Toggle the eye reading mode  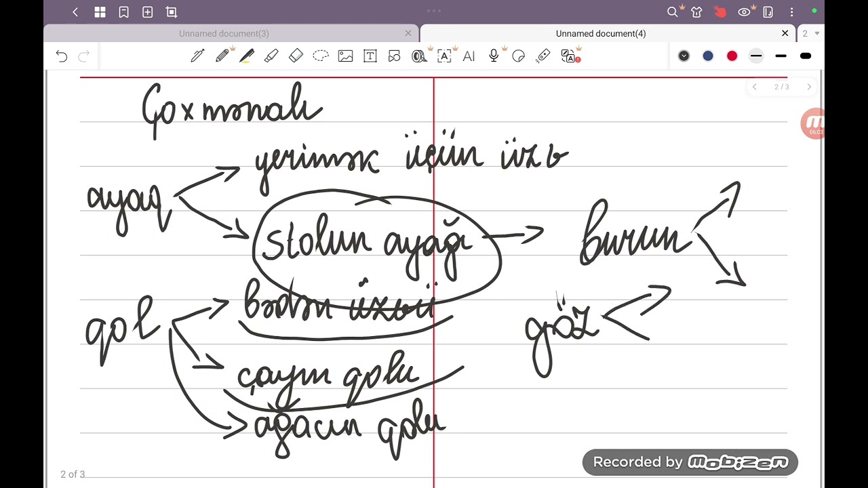coord(745,12)
